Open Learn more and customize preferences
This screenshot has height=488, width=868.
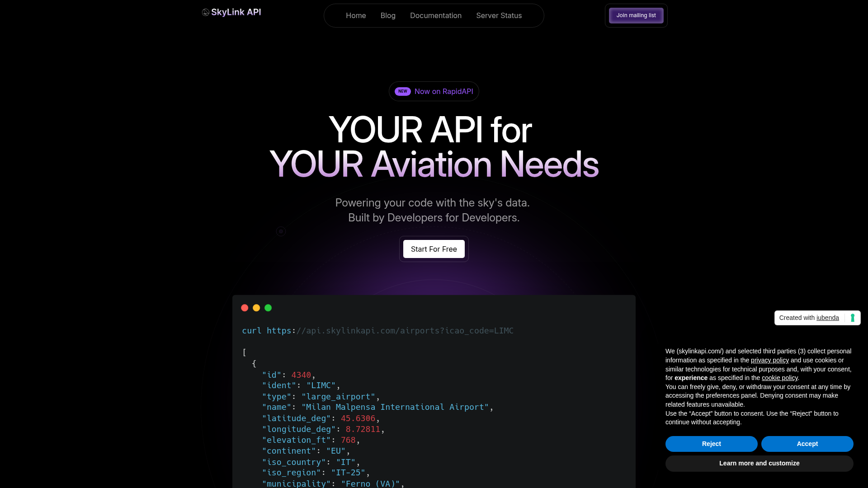pyautogui.click(x=759, y=463)
